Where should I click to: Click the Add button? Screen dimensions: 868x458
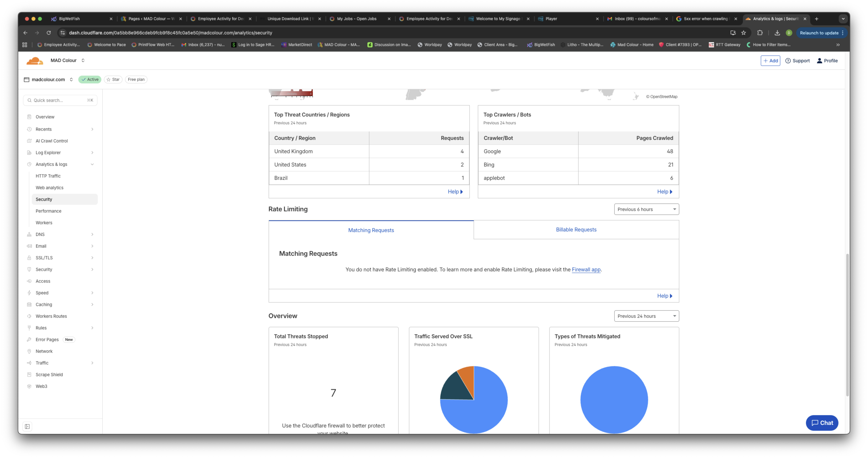[770, 61]
